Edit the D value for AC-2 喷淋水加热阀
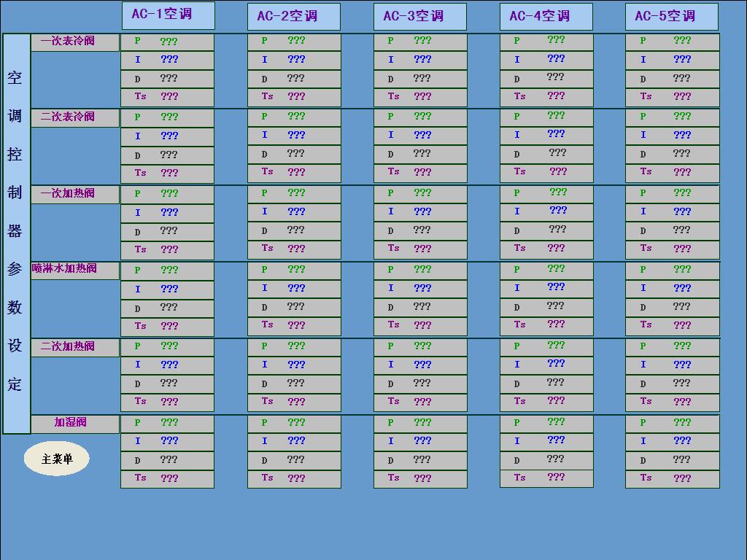This screenshot has height=560, width=747. tap(295, 307)
